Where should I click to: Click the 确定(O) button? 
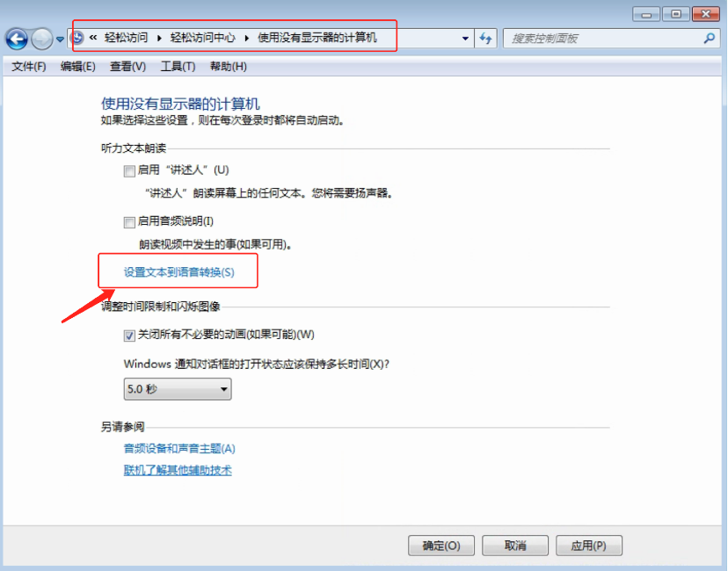441,546
